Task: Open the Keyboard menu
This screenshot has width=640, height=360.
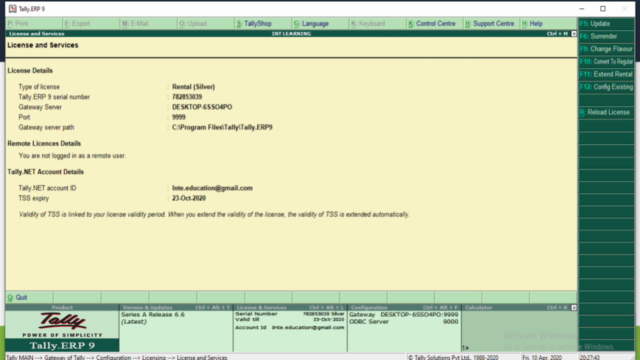Action: (378, 24)
